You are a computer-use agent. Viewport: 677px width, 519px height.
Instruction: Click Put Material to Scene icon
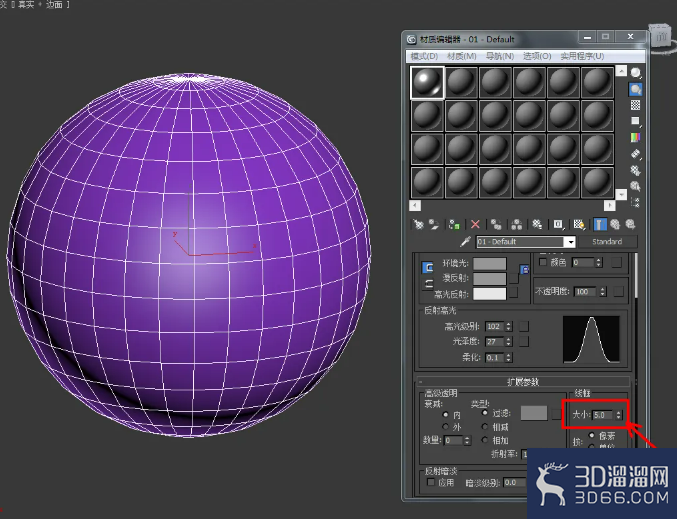click(x=434, y=225)
